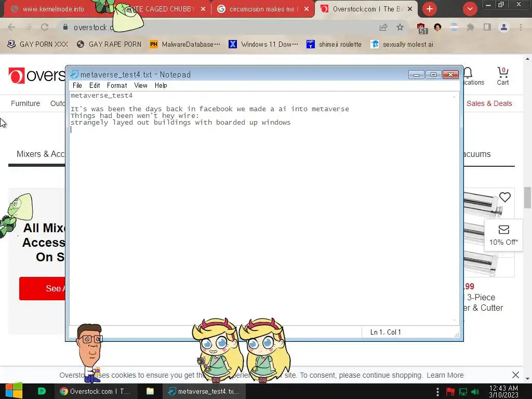The width and height of the screenshot is (532, 399).
Task: Click the volume speaker tray icon
Action: [475, 392]
